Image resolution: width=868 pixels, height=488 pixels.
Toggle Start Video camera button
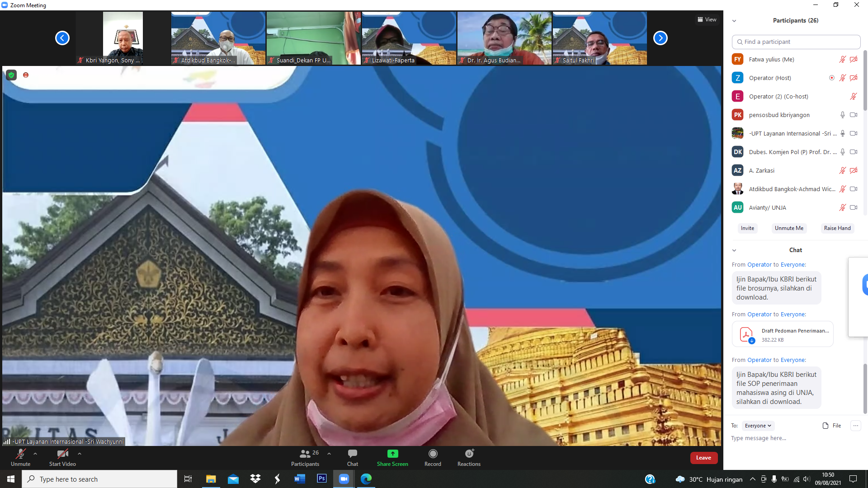pos(62,454)
